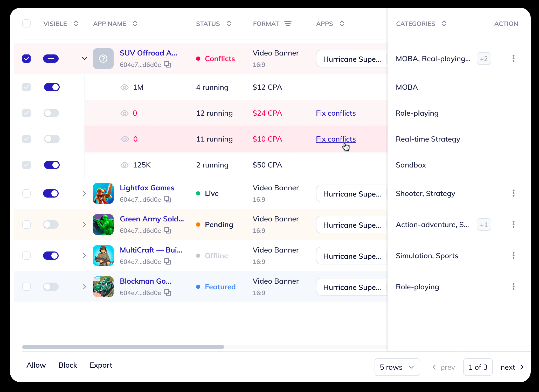Click the visibility eye icon on second sub-row
Image resolution: width=539 pixels, height=392 pixels.
coord(125,113)
